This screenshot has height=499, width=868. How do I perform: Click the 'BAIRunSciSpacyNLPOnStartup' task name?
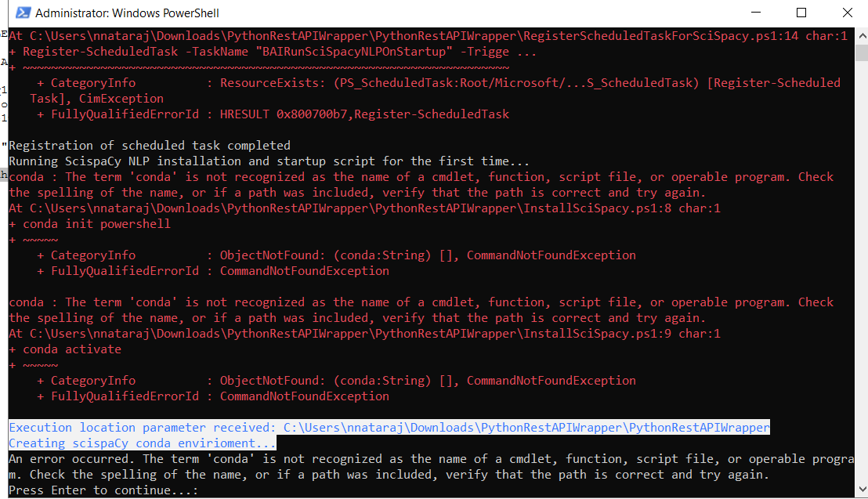[x=354, y=52]
